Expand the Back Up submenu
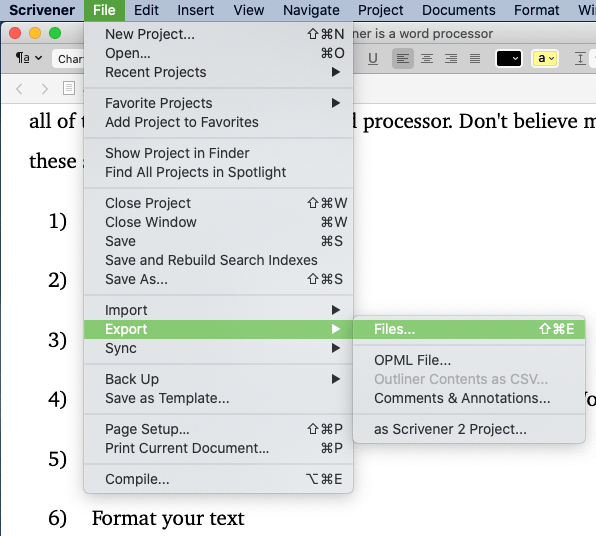Viewport: 596px width, 536px height. click(219, 379)
